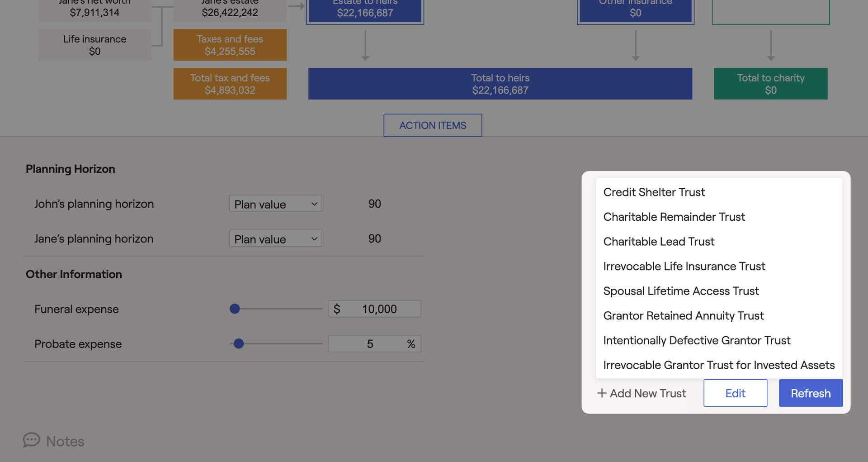Open Jane's planning horizon dropdown

coord(275,239)
